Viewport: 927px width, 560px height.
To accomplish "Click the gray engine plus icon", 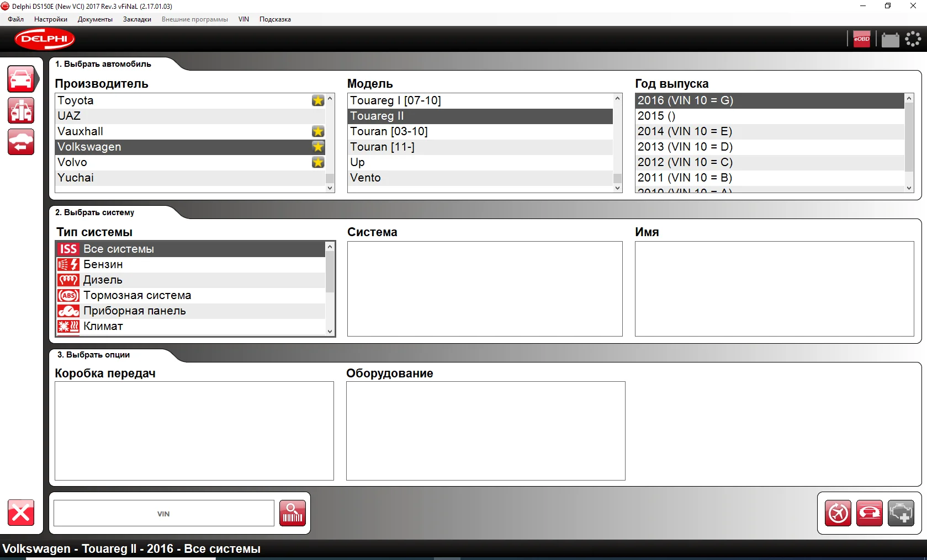I will click(x=901, y=513).
